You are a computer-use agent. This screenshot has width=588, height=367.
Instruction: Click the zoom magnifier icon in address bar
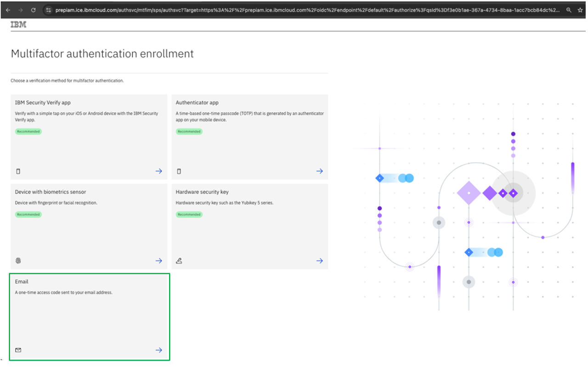(x=569, y=10)
